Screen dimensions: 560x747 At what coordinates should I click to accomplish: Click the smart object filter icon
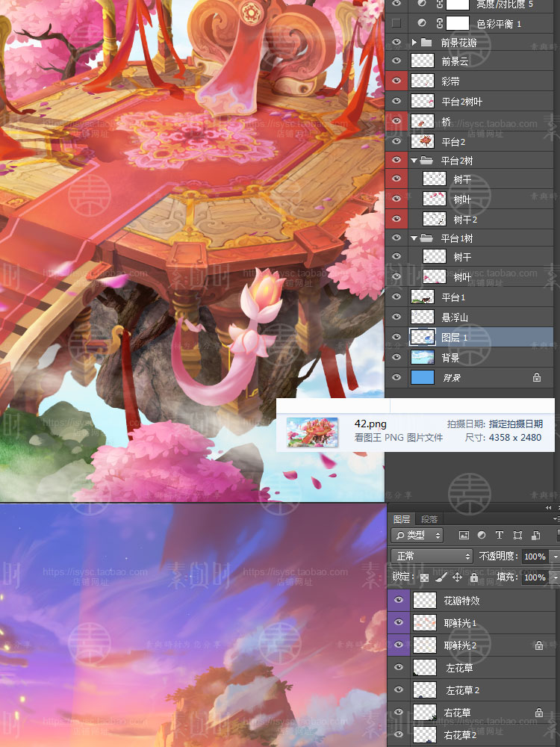coord(535,535)
